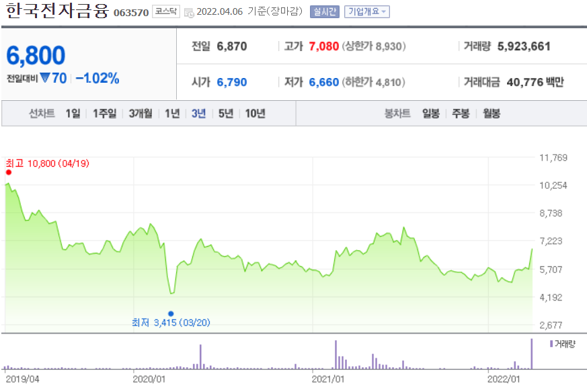This screenshot has height=392, width=587.
Task: Click the 코스닥 market badge
Action: click(x=166, y=11)
